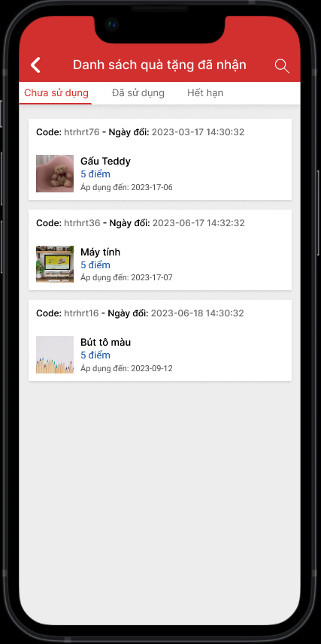This screenshot has width=321, height=644.
Task: Click the code htrhrt36 header line
Action: (x=140, y=223)
